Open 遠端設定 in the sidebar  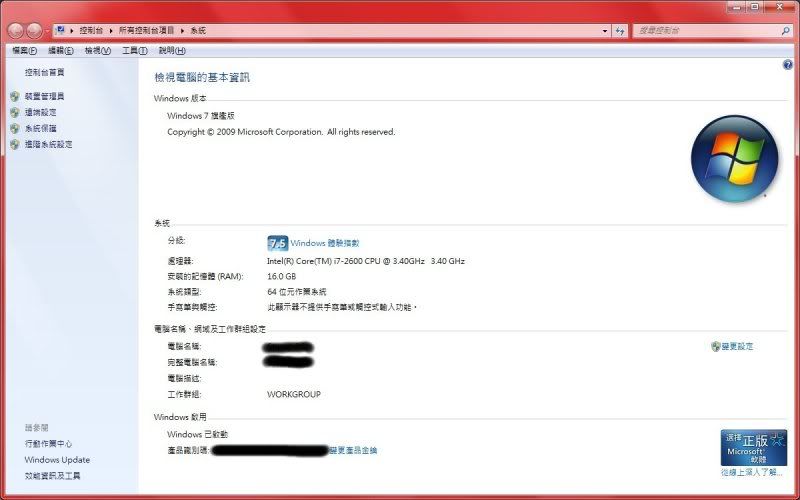pyautogui.click(x=40, y=112)
